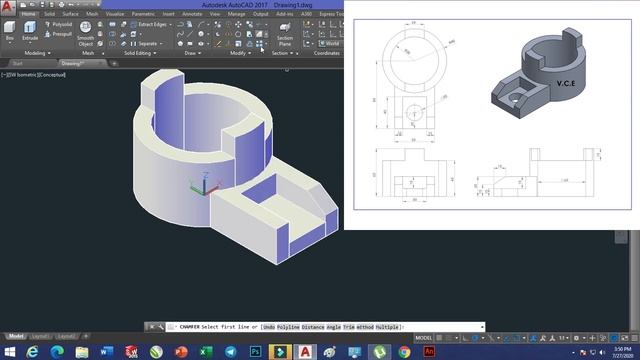Viewport: 640px width, 360px height.
Task: Click the Undo quick access icon
Action: coord(71,5)
